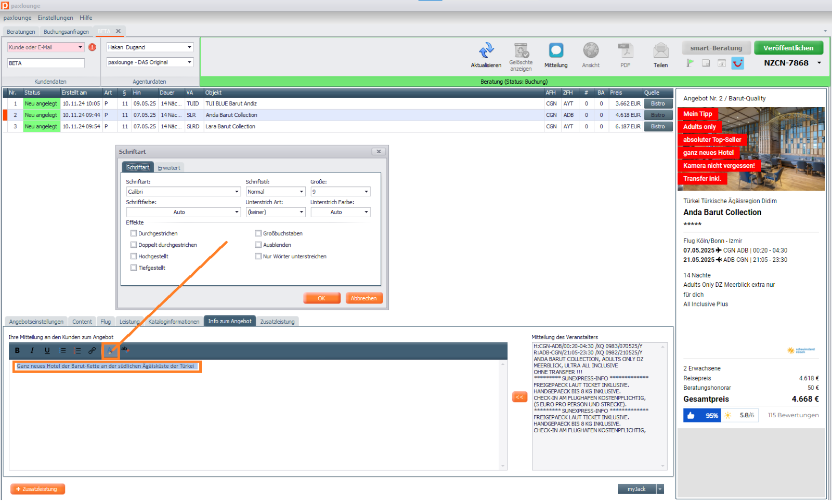Click the green Veröffentlichen button

click(788, 48)
